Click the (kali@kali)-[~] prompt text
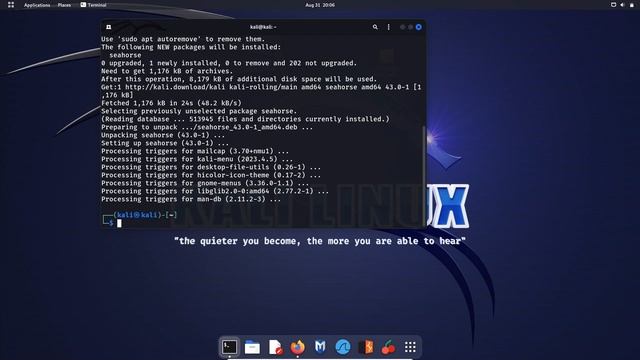The image size is (640, 360). click(x=145, y=215)
